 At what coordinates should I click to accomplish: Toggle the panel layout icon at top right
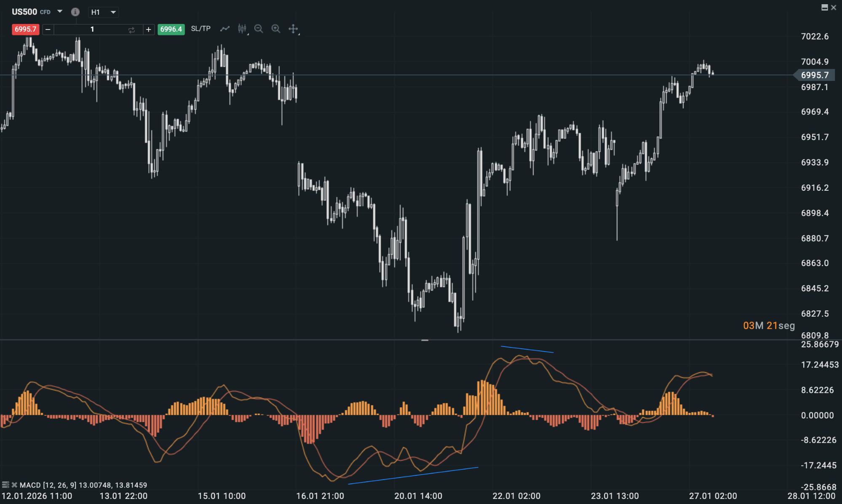[824, 7]
